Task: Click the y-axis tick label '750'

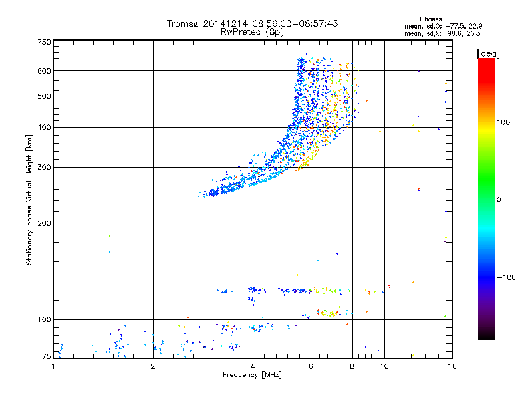Action: click(44, 42)
